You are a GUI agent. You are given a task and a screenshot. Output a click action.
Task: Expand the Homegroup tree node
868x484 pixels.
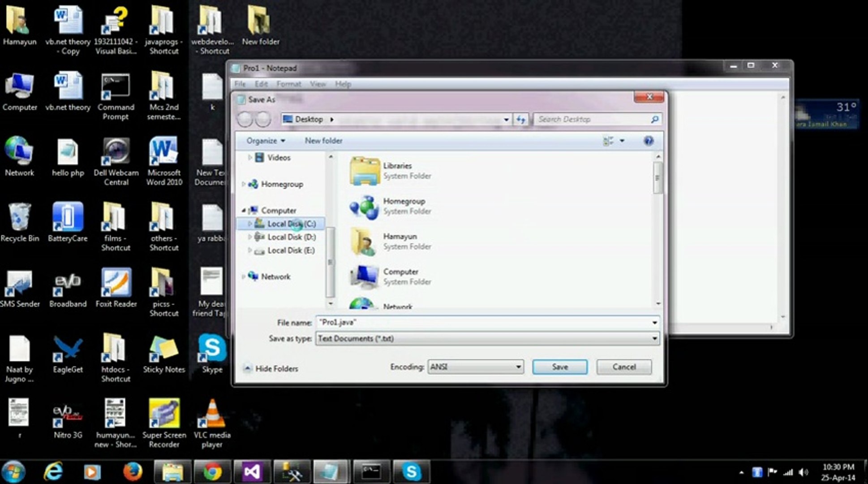244,184
